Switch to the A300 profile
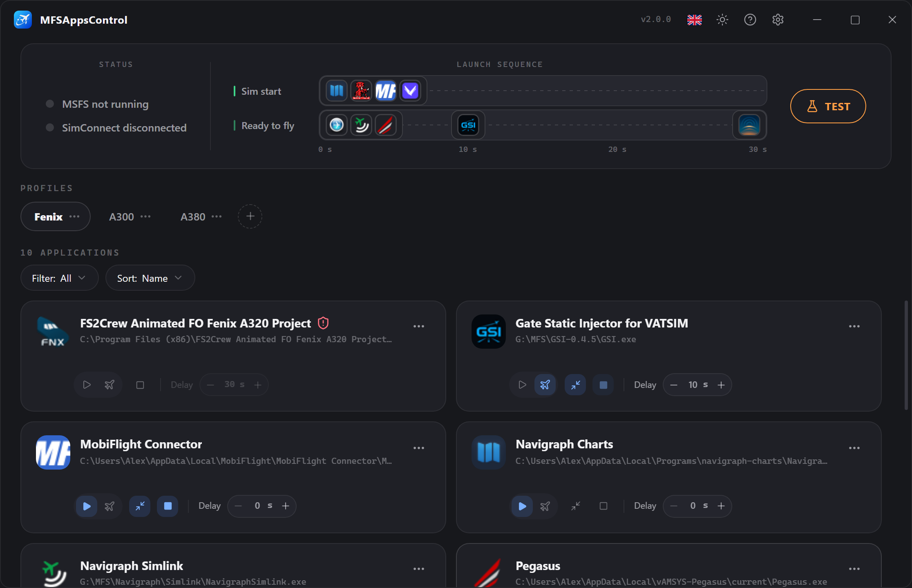This screenshot has width=912, height=588. point(121,217)
